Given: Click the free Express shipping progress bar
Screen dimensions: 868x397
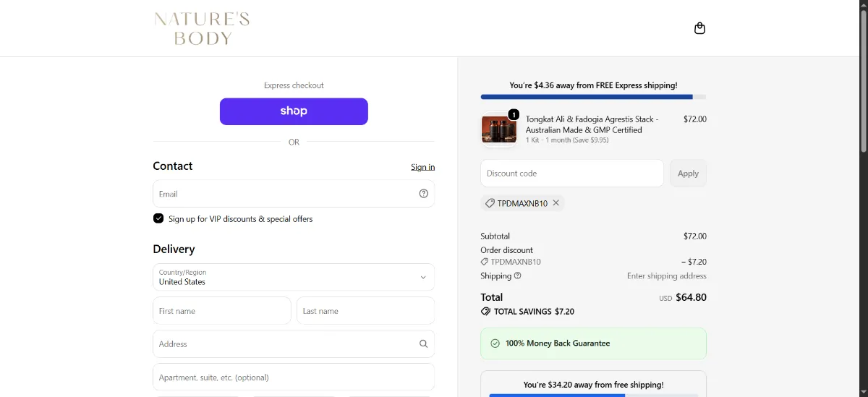Looking at the screenshot, I should click(593, 97).
